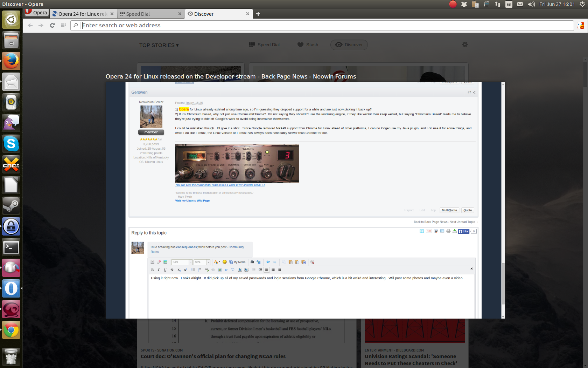Click the MultiQuote button on Gerowen's post
This screenshot has height=368, width=588.
coord(449,210)
